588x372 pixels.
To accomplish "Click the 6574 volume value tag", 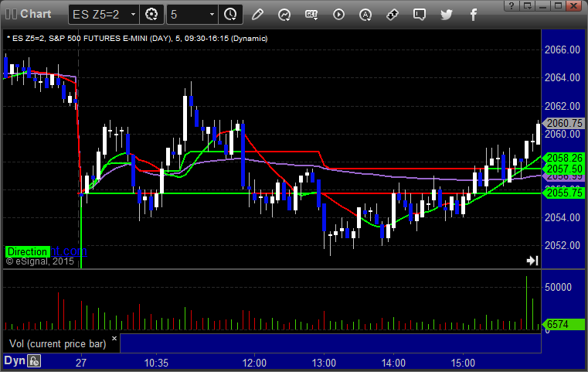I will pyautogui.click(x=563, y=324).
